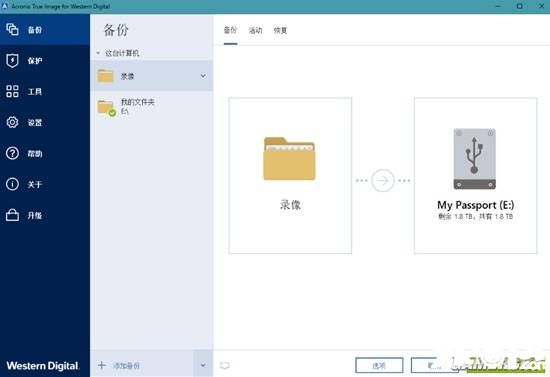Close the Acronis True Image window

point(541,6)
